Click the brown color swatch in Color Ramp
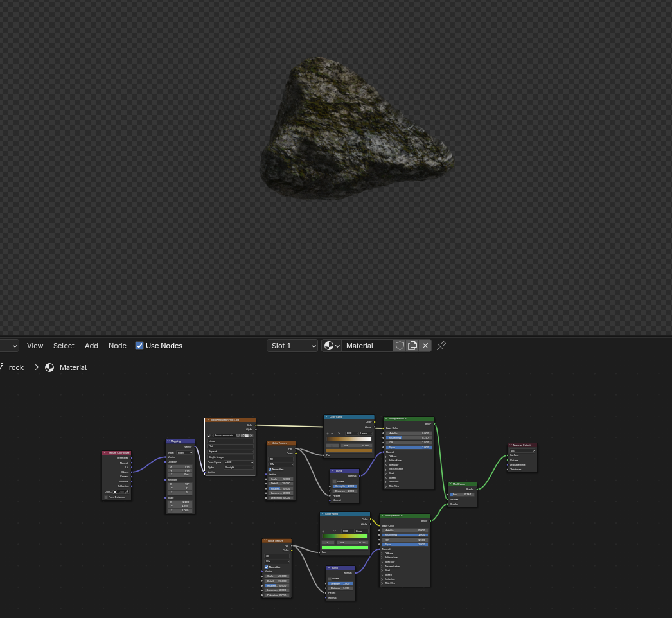Image resolution: width=672 pixels, height=618 pixels. pyautogui.click(x=349, y=451)
